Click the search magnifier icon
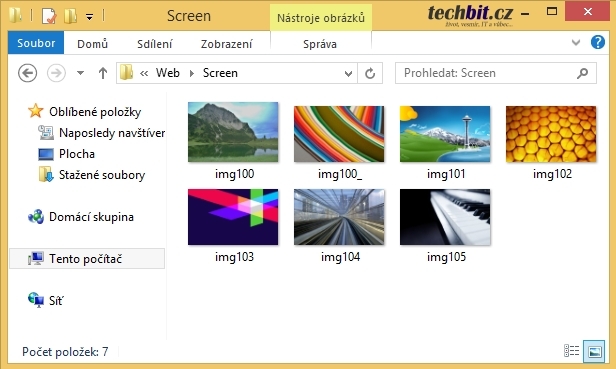 pos(583,73)
